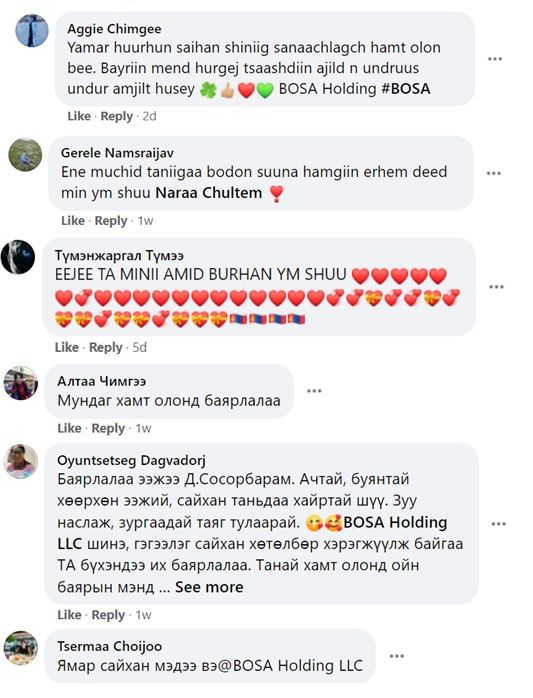The image size is (533, 698).
Task: Like Oyuntsetseg Dagvadorj's comment
Action: click(69, 615)
